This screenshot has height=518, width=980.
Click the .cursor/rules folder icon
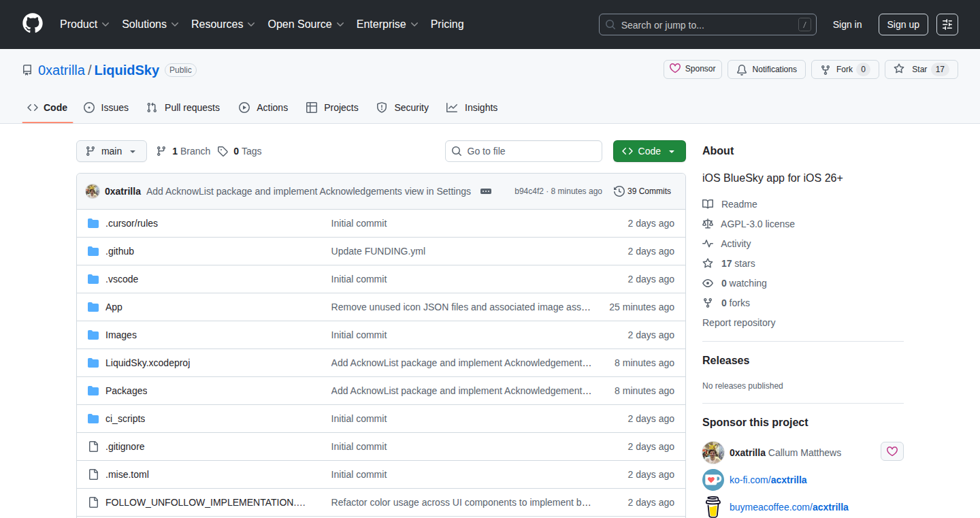coord(93,223)
